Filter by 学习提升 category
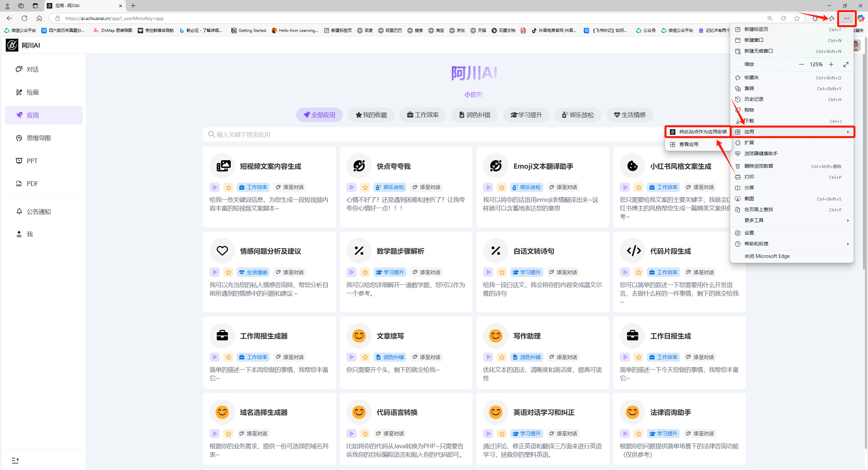Viewport: 868px width, 470px height. 526,115
